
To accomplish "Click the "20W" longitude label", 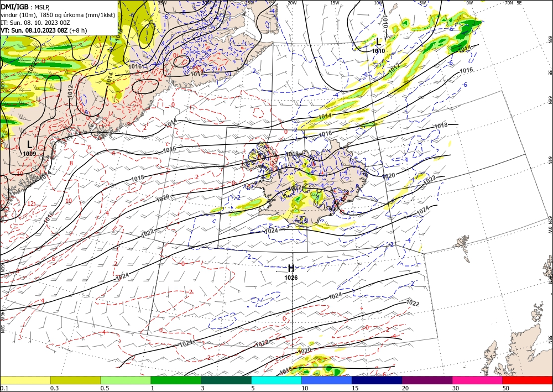I will coord(291,3).
